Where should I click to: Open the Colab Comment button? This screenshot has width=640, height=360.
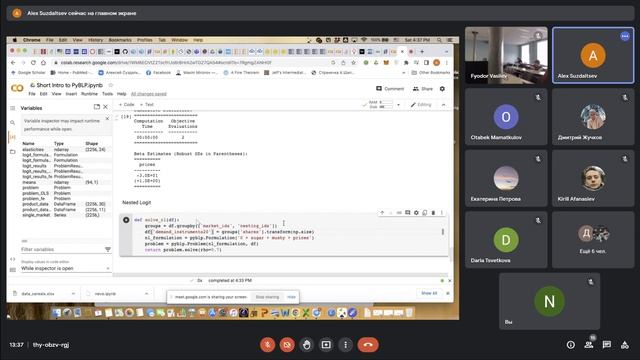pos(390,89)
